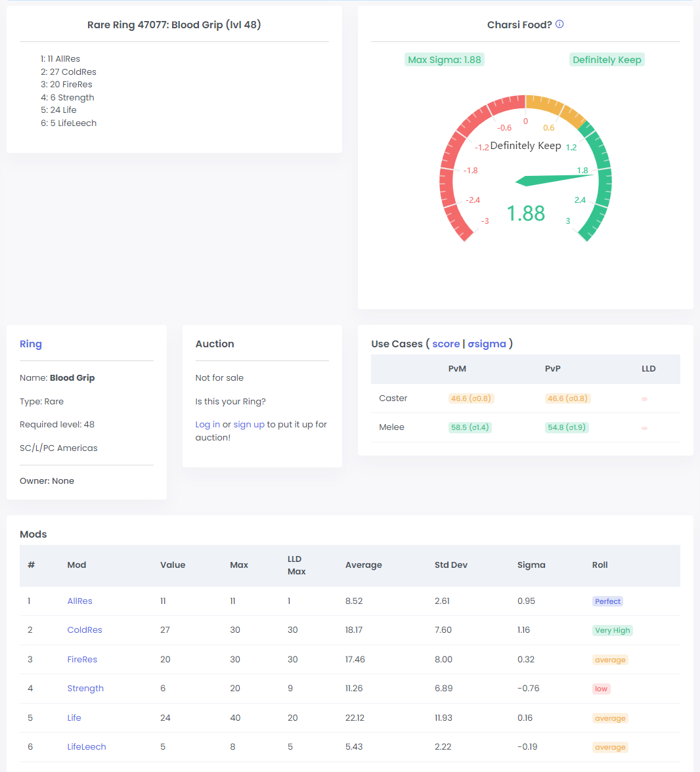The height and width of the screenshot is (772, 700).
Task: Open the AllRes mod link
Action: [79, 601]
